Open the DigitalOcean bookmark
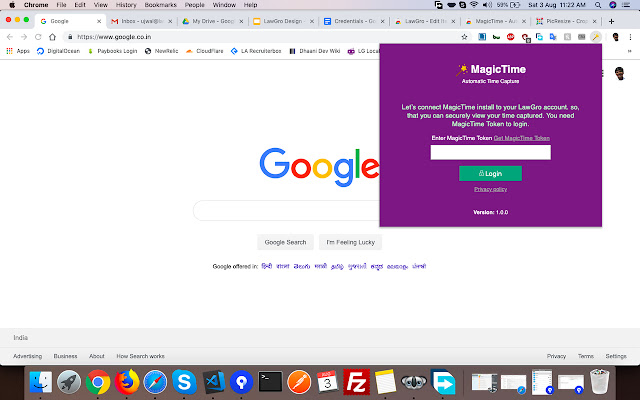 point(58,51)
